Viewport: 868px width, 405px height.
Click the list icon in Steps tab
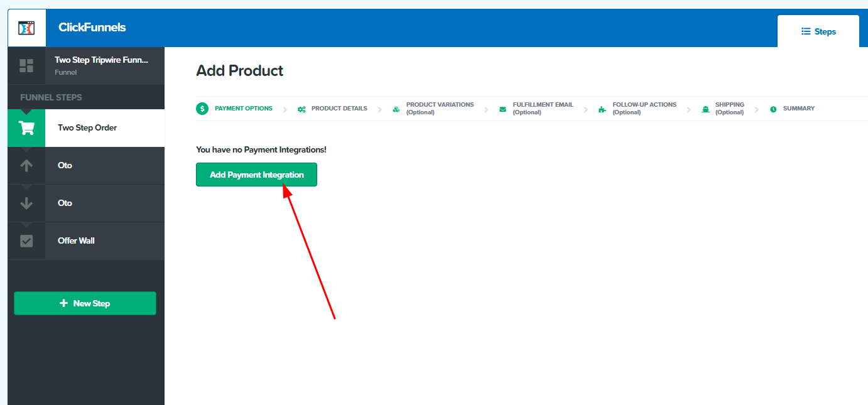click(x=806, y=31)
